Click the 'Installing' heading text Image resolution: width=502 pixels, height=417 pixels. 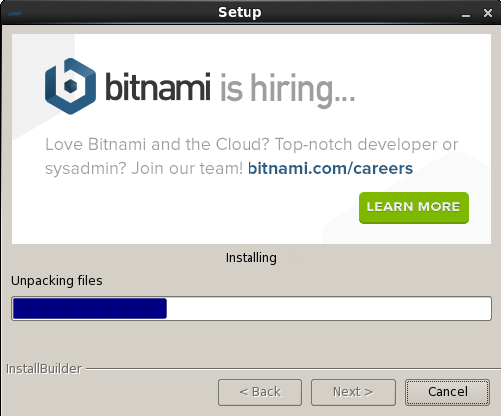(251, 258)
